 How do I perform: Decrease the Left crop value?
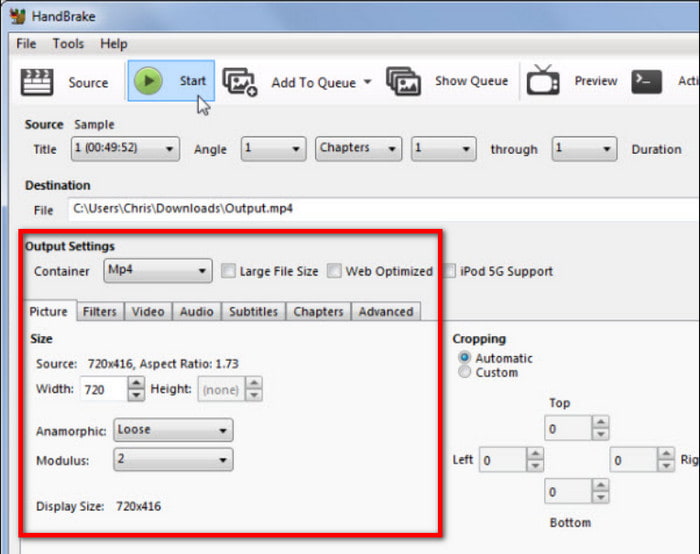[x=535, y=466]
